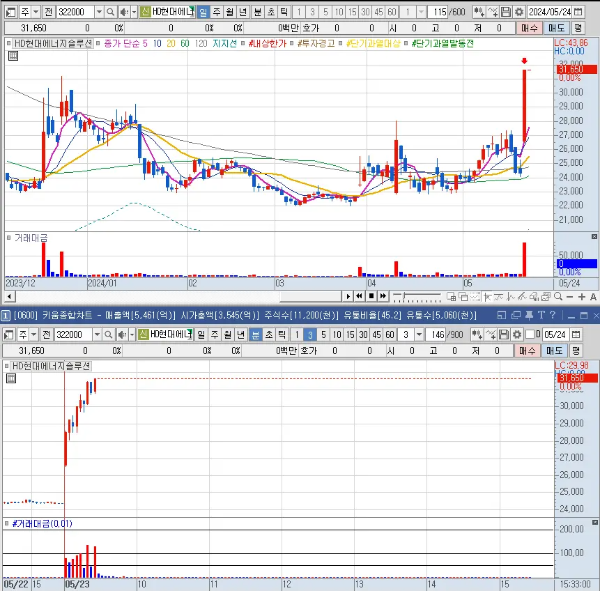Select 30-minute interval in bottom chart
The width and height of the screenshot is (600, 591).
[363, 335]
